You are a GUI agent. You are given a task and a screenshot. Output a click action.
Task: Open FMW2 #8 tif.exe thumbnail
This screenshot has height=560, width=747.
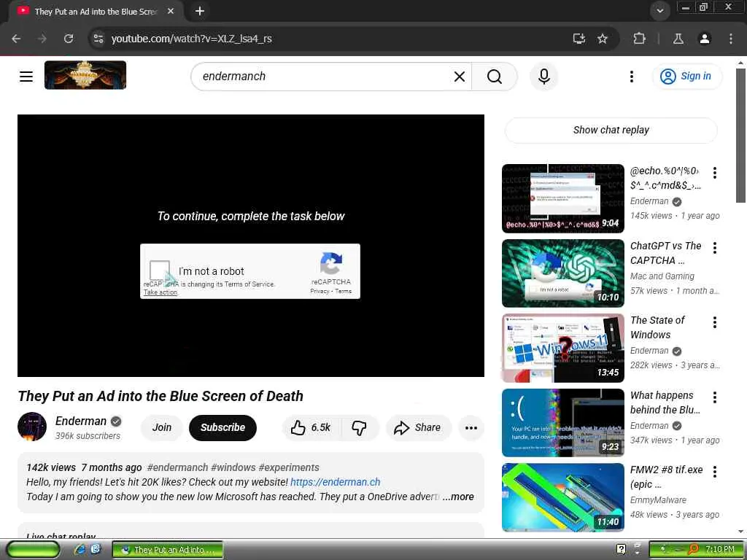click(562, 497)
